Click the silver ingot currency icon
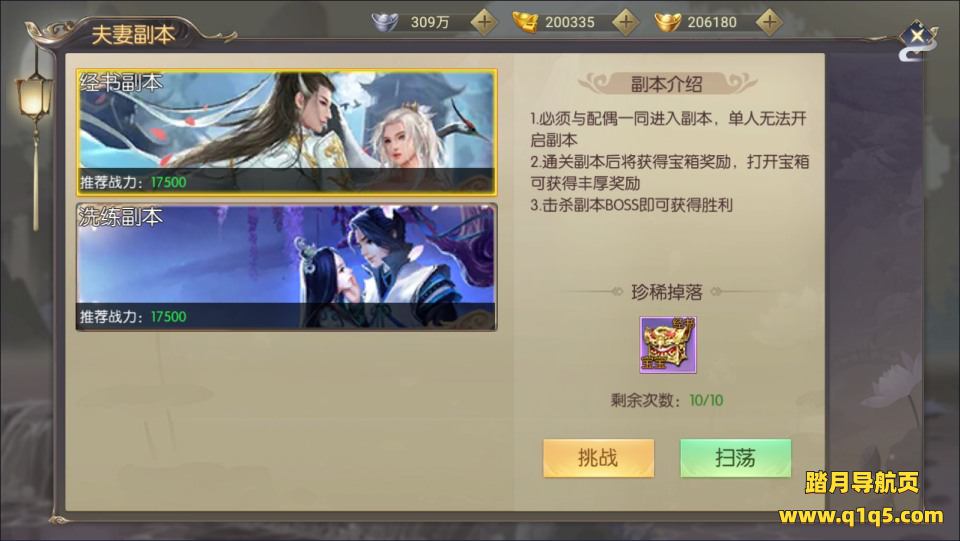The height and width of the screenshot is (541, 960). (386, 22)
